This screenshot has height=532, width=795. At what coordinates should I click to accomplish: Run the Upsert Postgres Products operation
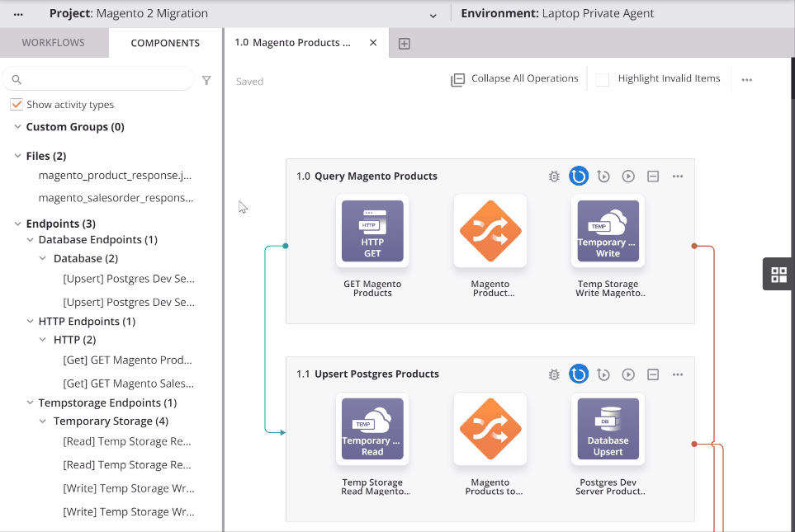click(x=628, y=374)
